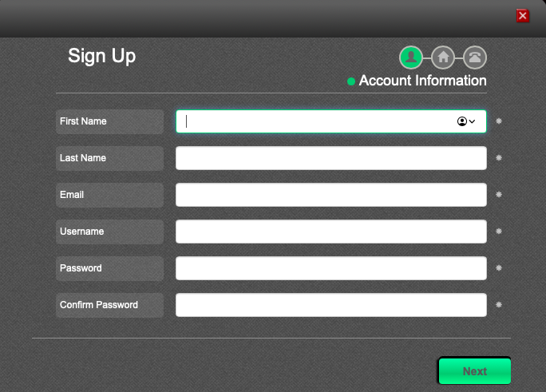The height and width of the screenshot is (392, 546).
Task: Focus the Confirm Password field
Action: point(330,305)
